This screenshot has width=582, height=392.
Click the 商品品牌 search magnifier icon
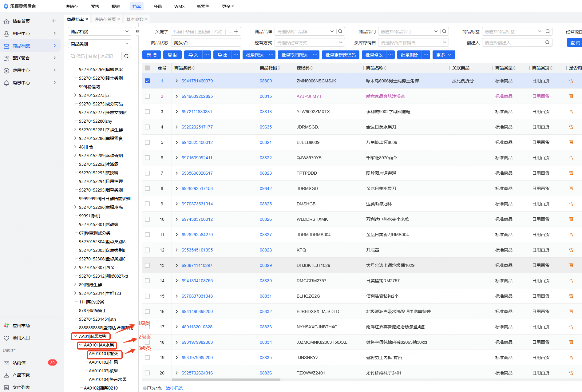(340, 31)
